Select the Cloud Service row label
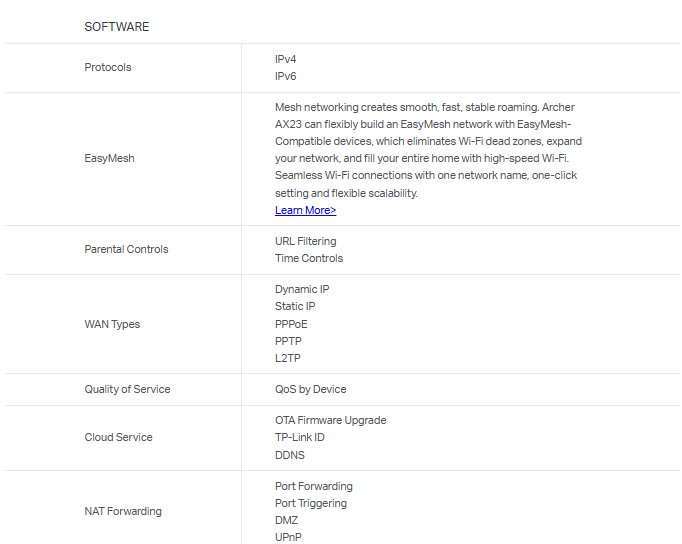 point(118,437)
